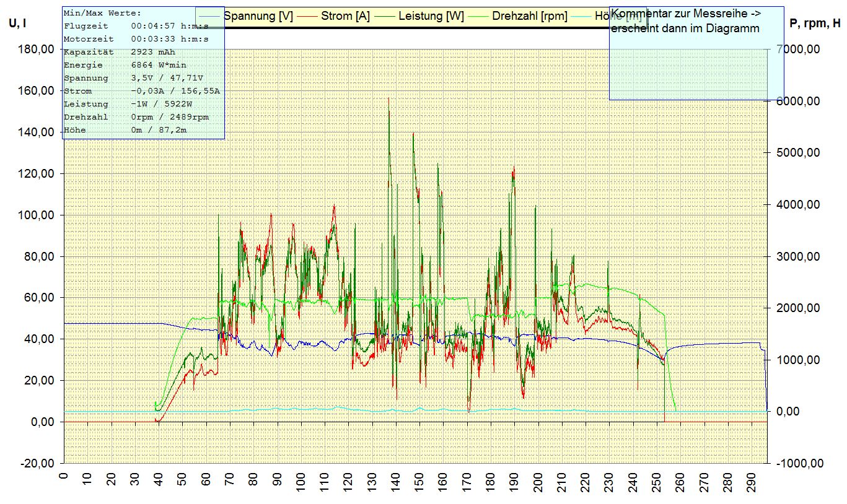
Task: Select the Flugzeit row in the info box
Action: coord(135,26)
